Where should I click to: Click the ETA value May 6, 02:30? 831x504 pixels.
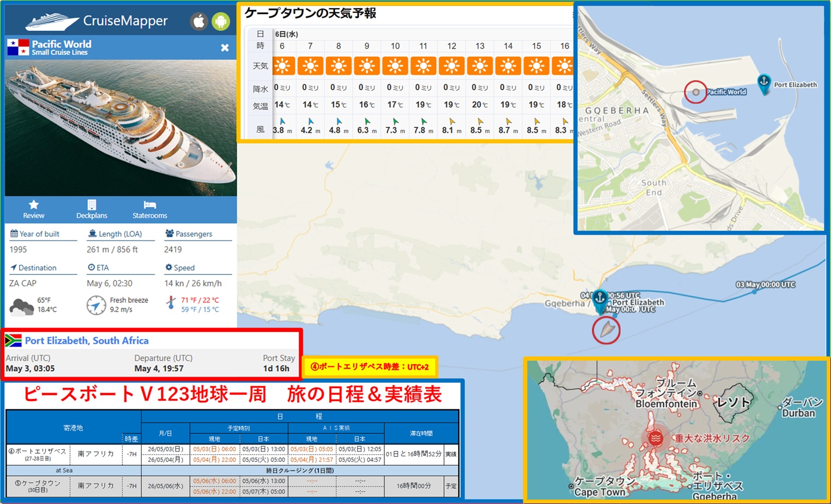coord(109,283)
